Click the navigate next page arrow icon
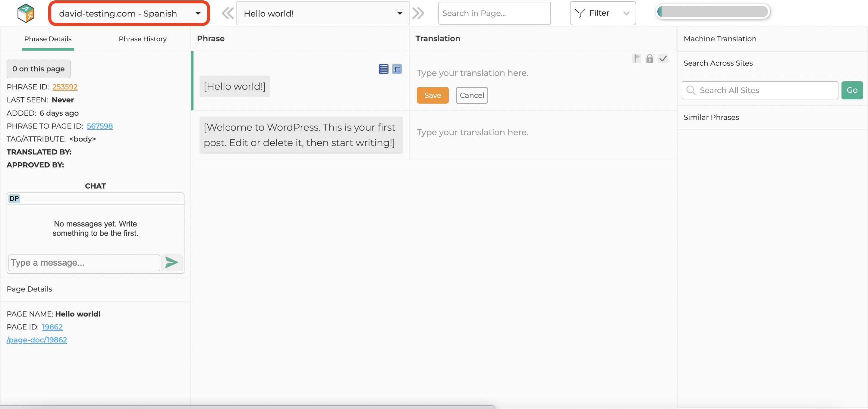868x409 pixels. point(419,13)
